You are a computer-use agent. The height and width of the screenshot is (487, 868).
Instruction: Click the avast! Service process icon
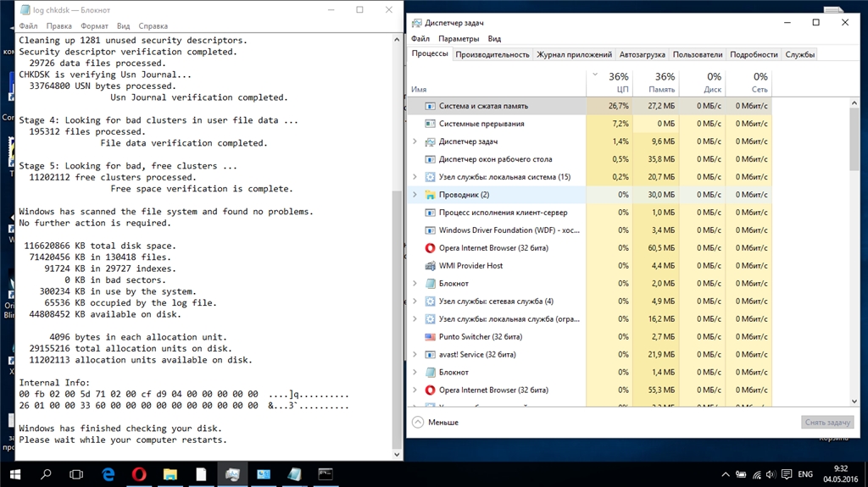point(430,354)
